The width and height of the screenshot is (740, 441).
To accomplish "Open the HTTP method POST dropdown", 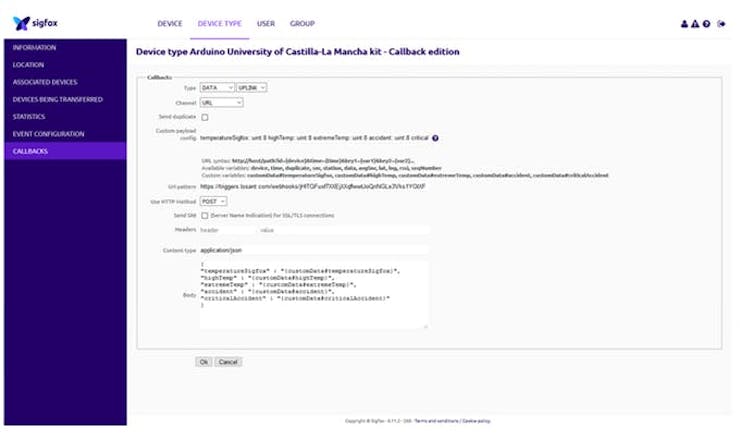I will point(213,201).
